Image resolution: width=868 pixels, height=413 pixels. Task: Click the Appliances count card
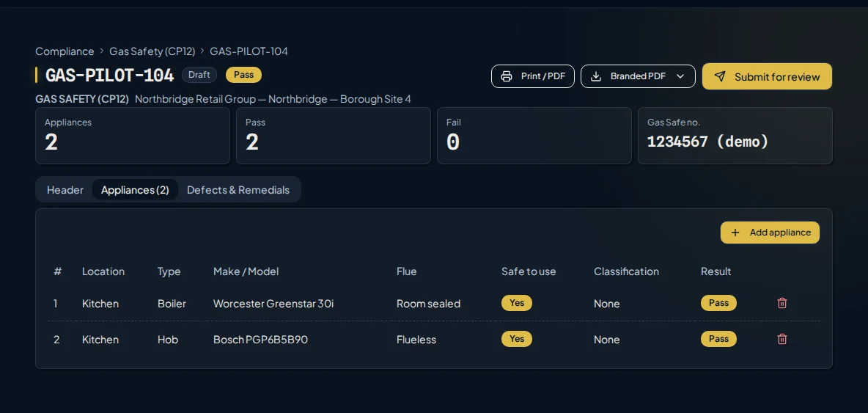133,136
